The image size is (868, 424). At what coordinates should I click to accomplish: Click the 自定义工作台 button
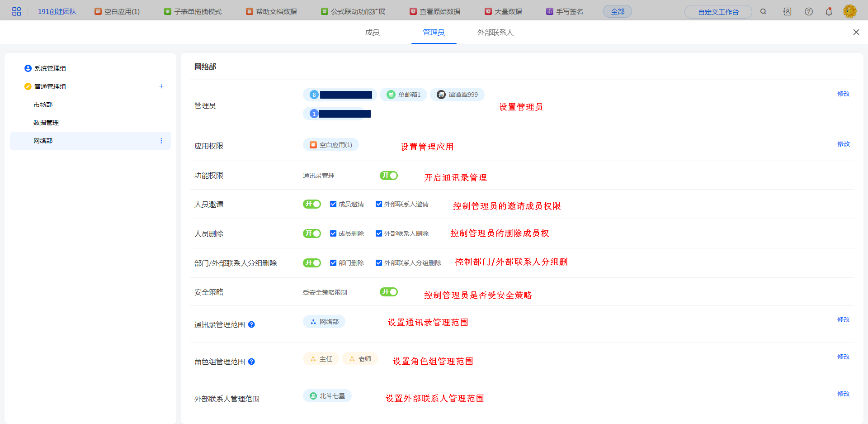(718, 12)
